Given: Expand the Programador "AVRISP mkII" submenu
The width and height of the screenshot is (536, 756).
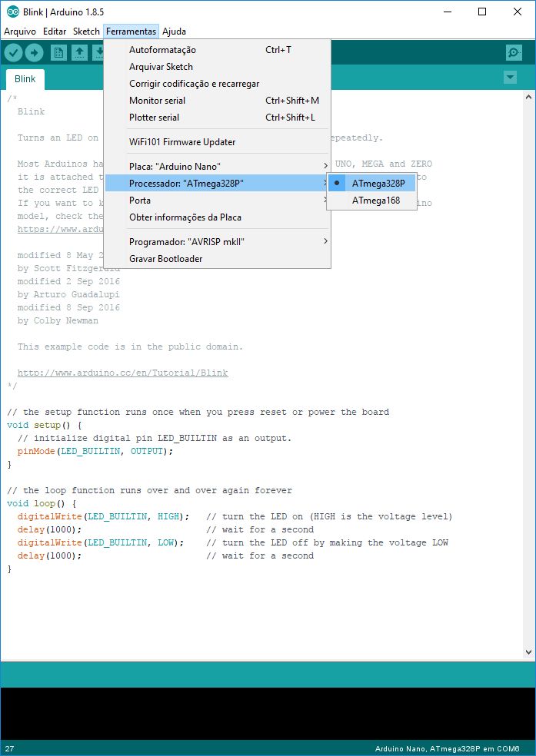Looking at the screenshot, I should pos(218,241).
